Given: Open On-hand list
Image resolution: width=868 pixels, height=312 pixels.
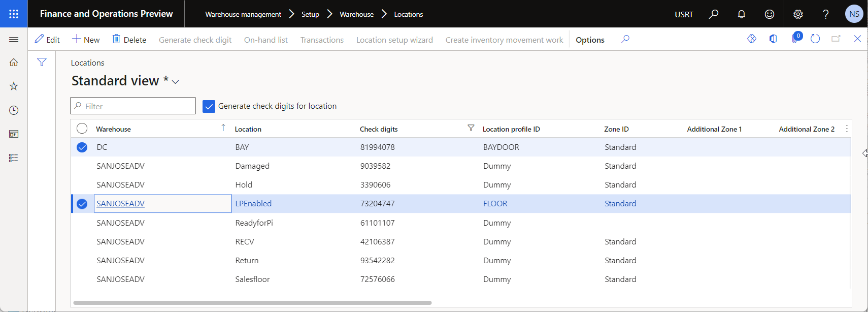Looking at the screenshot, I should click(266, 40).
